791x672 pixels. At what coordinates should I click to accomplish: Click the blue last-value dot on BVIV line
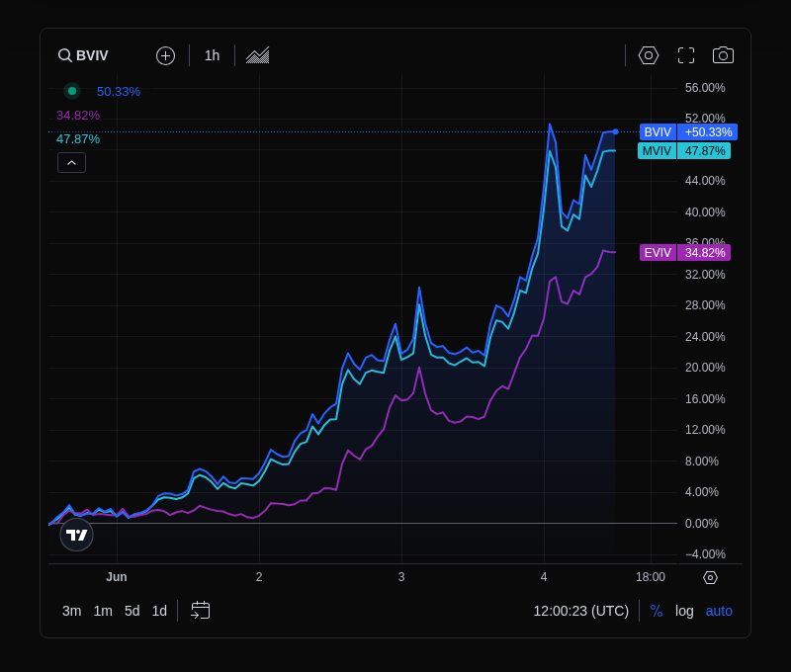(x=615, y=131)
